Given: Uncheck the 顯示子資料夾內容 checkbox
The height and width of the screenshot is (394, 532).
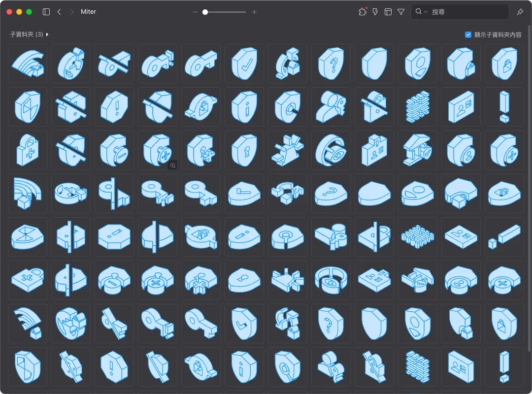Looking at the screenshot, I should 468,34.
